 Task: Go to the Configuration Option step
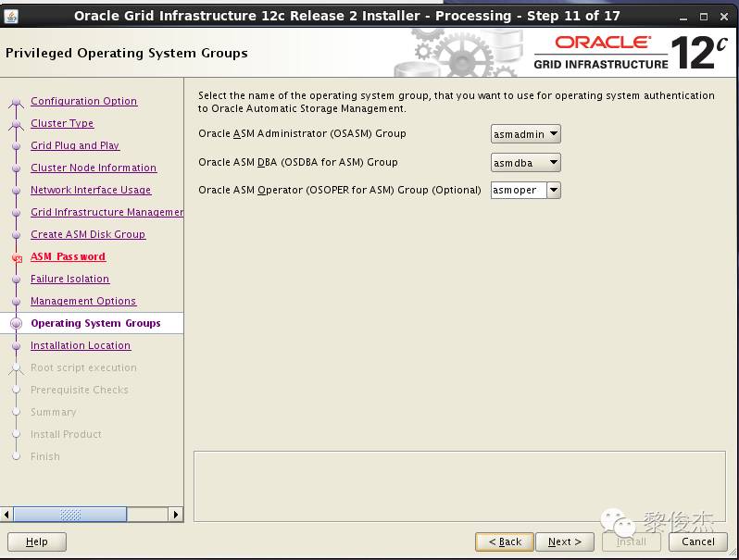click(84, 101)
